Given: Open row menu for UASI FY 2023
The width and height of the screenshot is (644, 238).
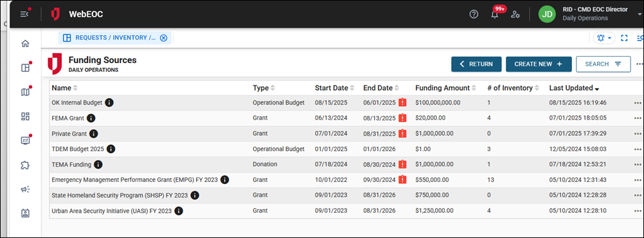Looking at the screenshot, I should coord(638,211).
